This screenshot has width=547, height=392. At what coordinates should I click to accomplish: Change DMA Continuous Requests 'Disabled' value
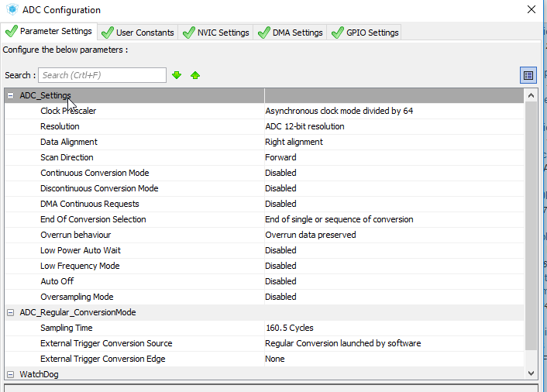(x=280, y=204)
